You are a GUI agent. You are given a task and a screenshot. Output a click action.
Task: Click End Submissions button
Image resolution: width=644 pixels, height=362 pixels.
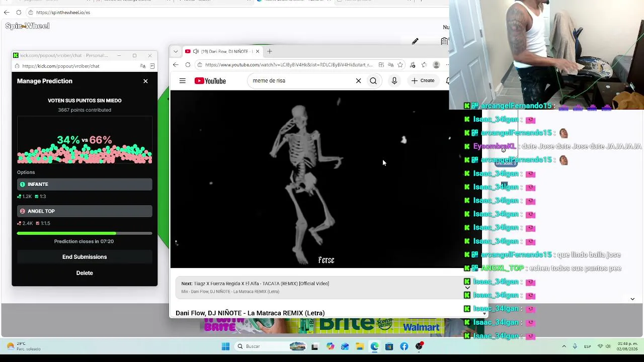coord(85,257)
